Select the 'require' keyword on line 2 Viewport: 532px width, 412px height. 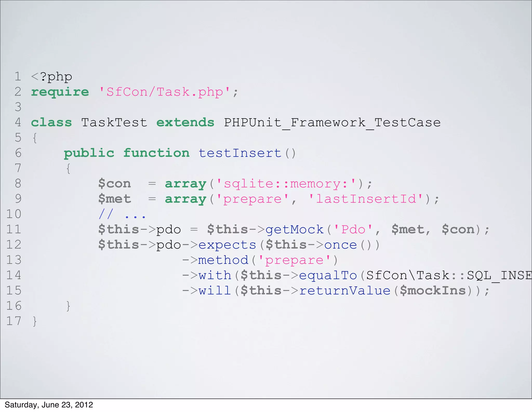click(x=60, y=92)
